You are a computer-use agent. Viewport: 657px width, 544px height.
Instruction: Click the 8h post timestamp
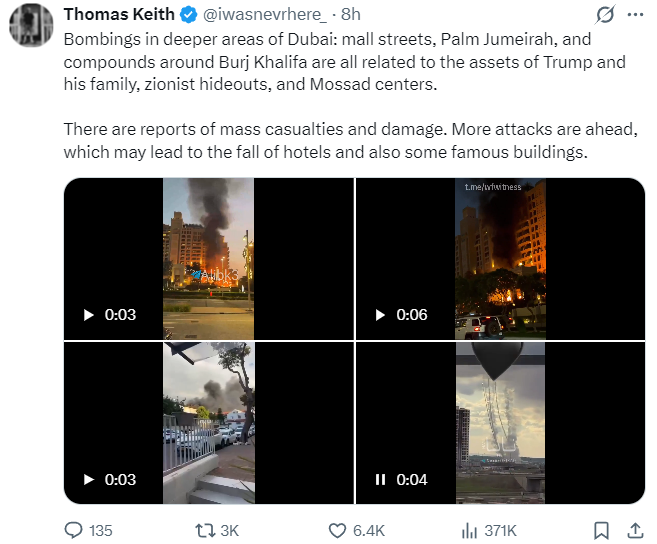coord(351,15)
